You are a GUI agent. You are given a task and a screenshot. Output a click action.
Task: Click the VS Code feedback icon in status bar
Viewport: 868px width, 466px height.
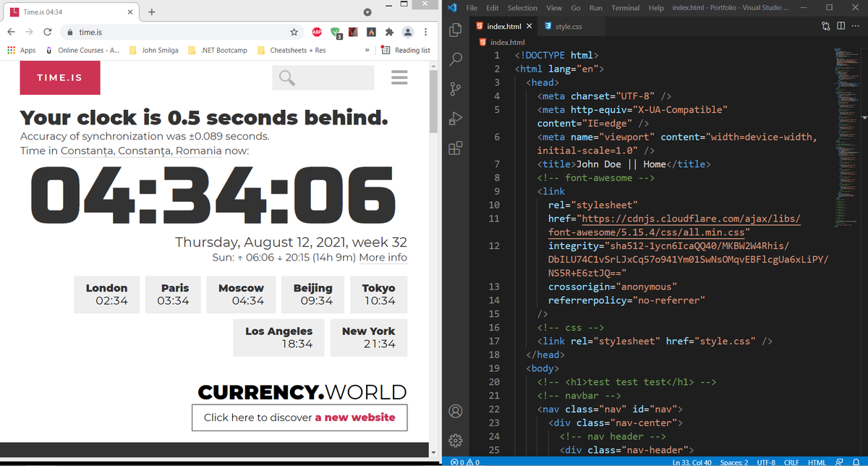pyautogui.click(x=838, y=462)
